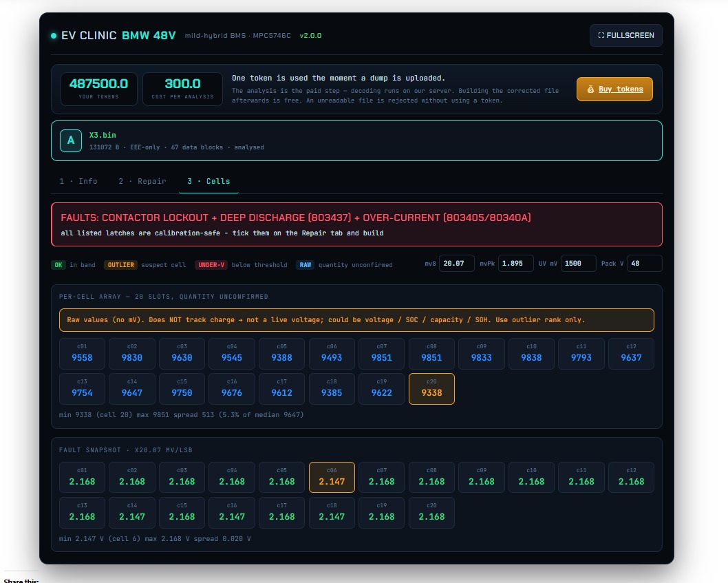Click the FULLSCREEN button
This screenshot has height=583, width=728.
pos(626,35)
